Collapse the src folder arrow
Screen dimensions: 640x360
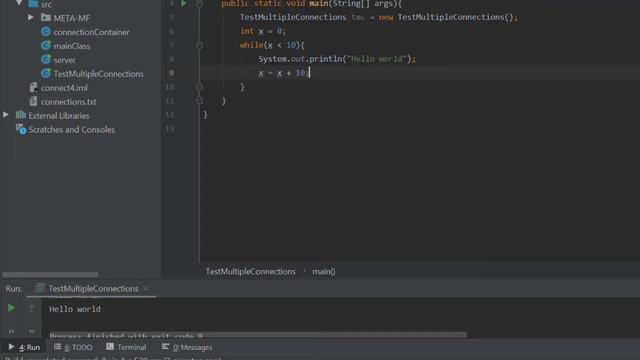pyautogui.click(x=19, y=3)
